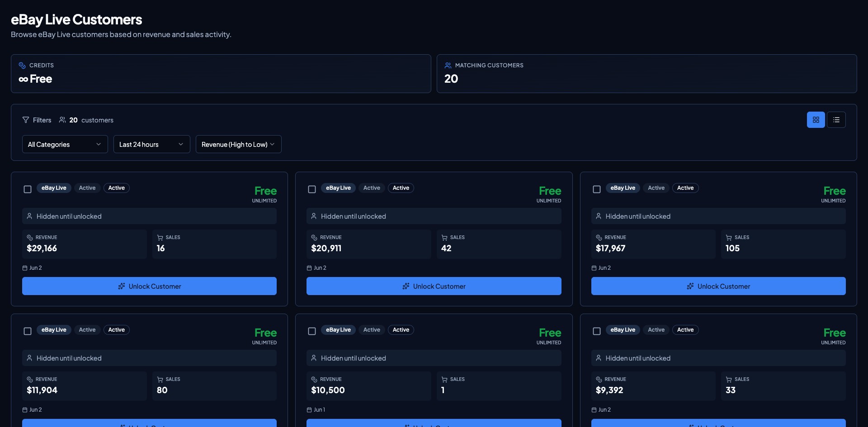Screen dimensions: 868x427
Task: Click the $10,500 revenue value
Action: click(x=328, y=390)
